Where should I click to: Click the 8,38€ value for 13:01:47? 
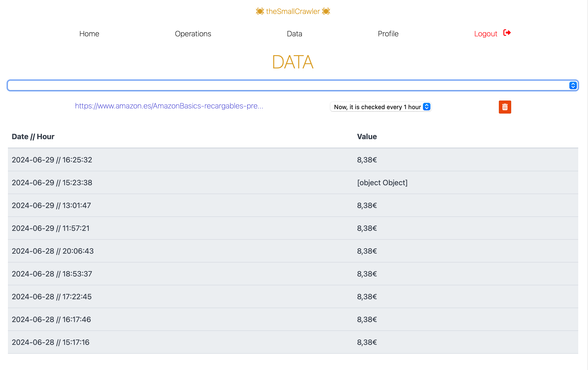click(x=367, y=205)
